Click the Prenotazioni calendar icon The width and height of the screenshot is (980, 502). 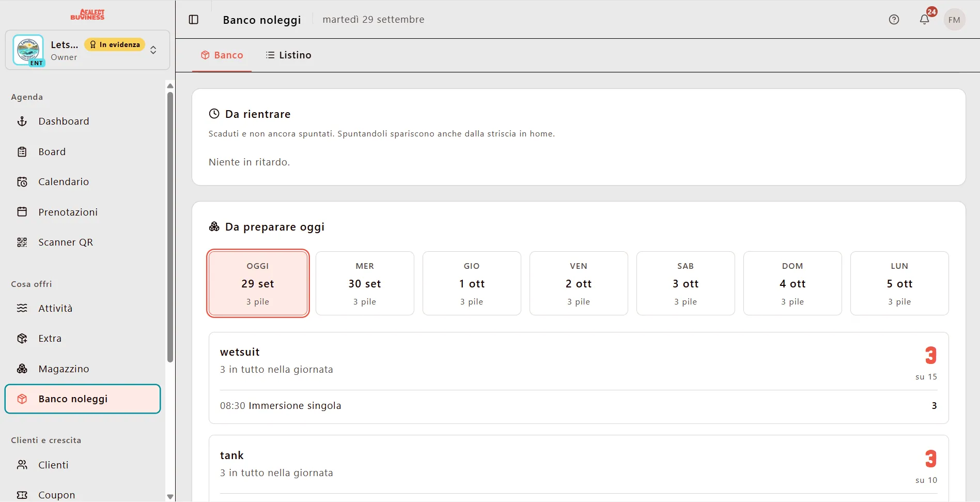coord(22,212)
